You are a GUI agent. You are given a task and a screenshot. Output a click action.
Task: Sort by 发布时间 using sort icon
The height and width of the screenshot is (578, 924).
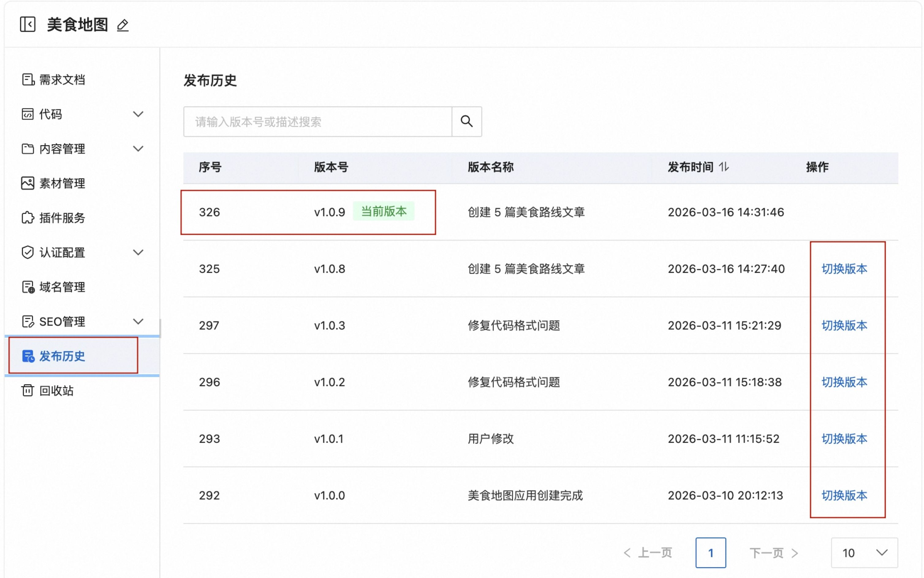[724, 167]
